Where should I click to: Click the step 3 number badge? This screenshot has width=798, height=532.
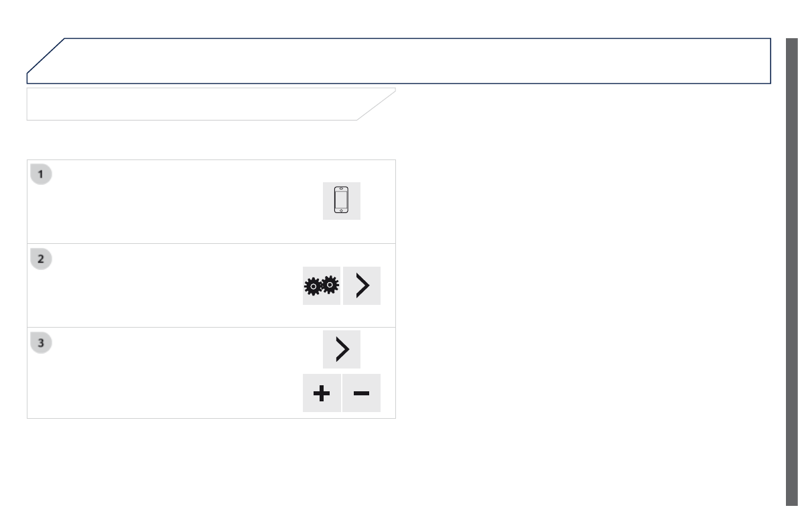(42, 342)
